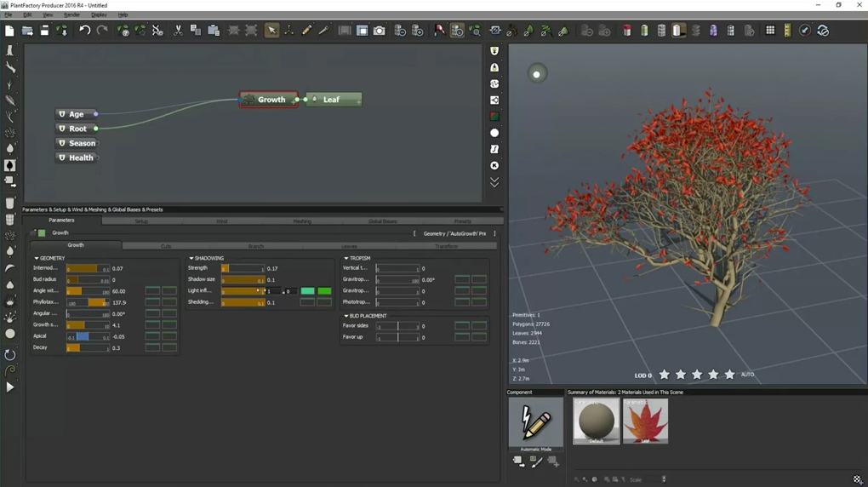The width and height of the screenshot is (868, 487).
Task: Open the Render menu
Action: pyautogui.click(x=71, y=14)
